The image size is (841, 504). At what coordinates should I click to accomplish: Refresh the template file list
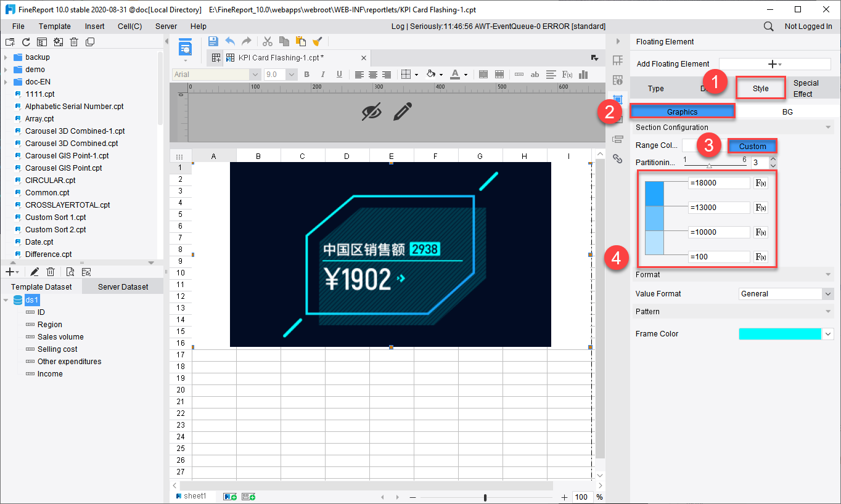pos(26,42)
